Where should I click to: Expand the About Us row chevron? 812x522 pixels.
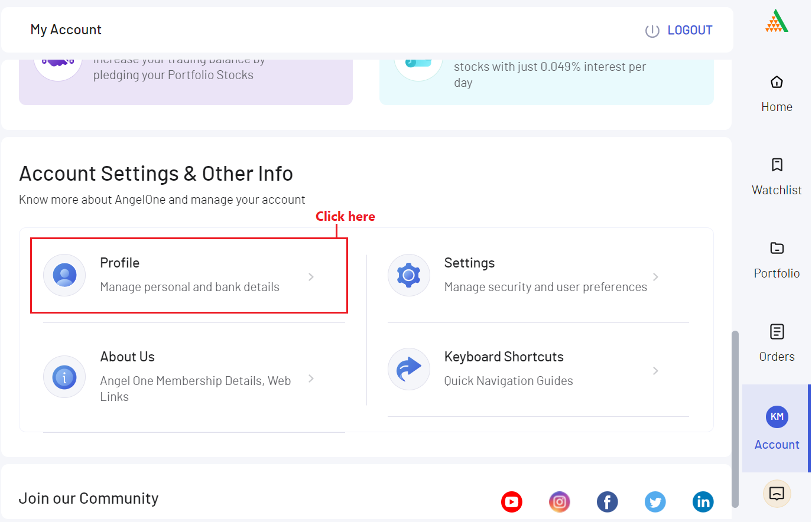(311, 379)
